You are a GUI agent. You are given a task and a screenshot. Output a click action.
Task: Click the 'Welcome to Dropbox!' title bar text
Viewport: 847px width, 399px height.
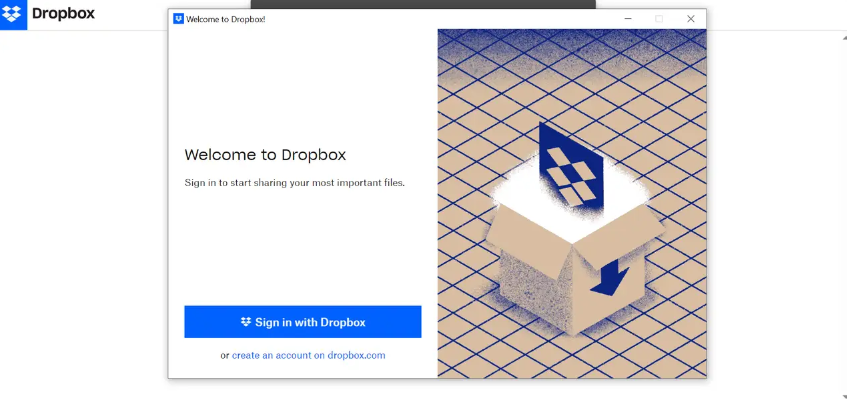coord(226,19)
